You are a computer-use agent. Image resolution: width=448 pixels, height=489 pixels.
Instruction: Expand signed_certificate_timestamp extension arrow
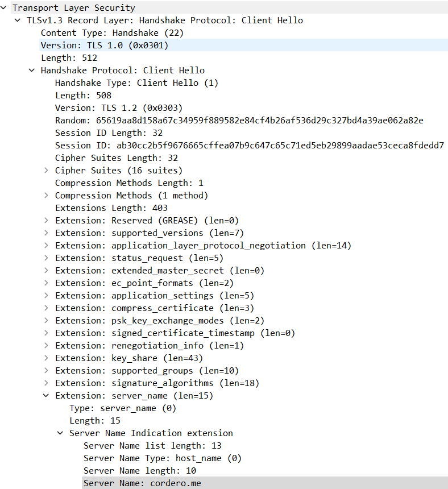pos(46,333)
